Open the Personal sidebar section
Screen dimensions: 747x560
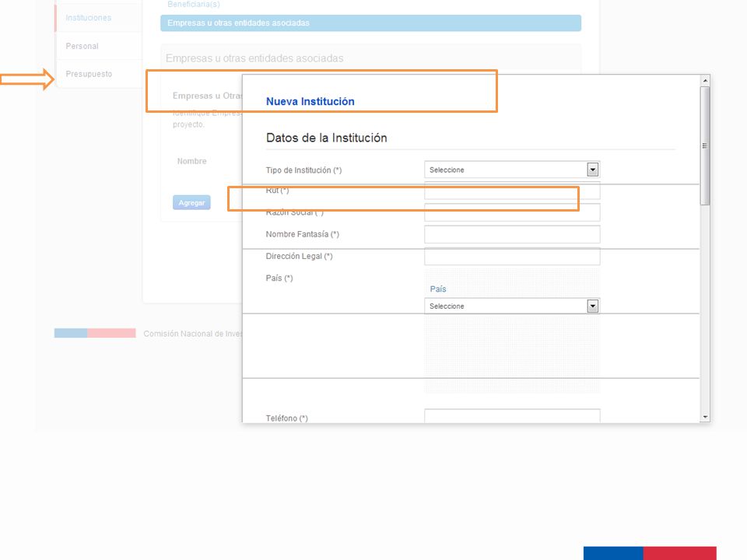(82, 46)
